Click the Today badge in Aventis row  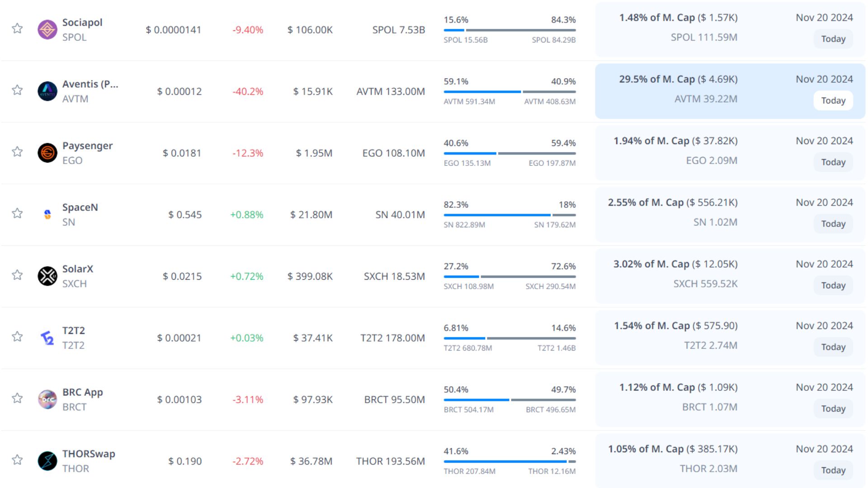coord(833,100)
